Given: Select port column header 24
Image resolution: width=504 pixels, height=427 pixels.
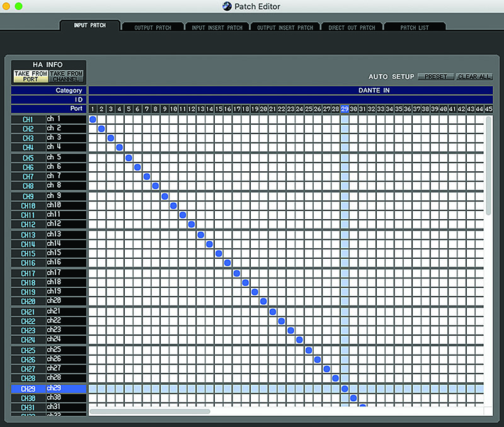Looking at the screenshot, I should pyautogui.click(x=300, y=109).
